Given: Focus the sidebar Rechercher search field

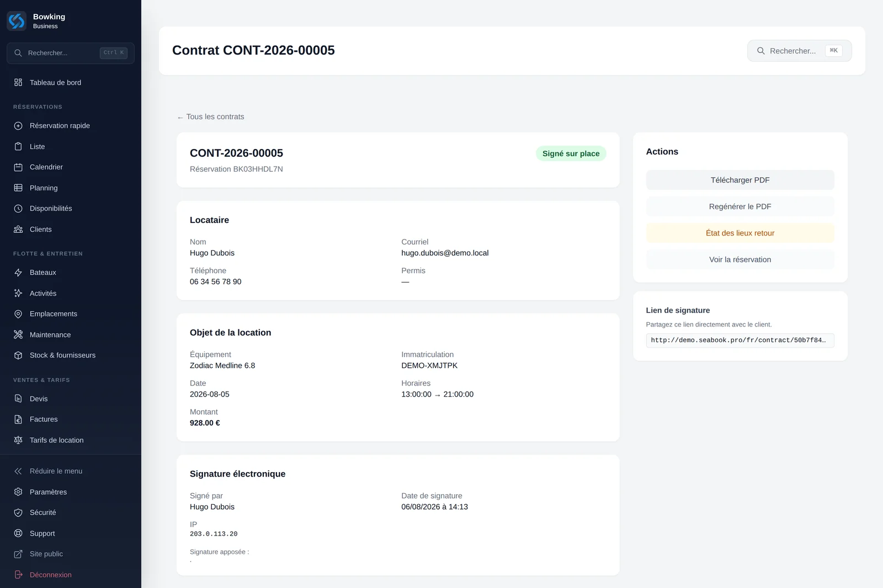Looking at the screenshot, I should [71, 53].
